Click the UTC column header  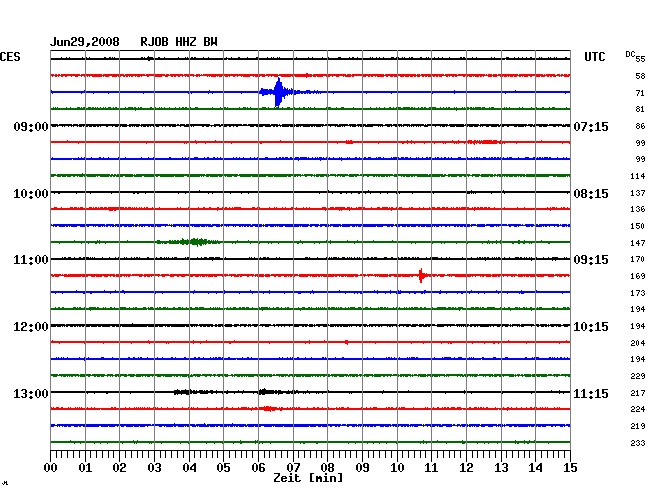point(594,57)
